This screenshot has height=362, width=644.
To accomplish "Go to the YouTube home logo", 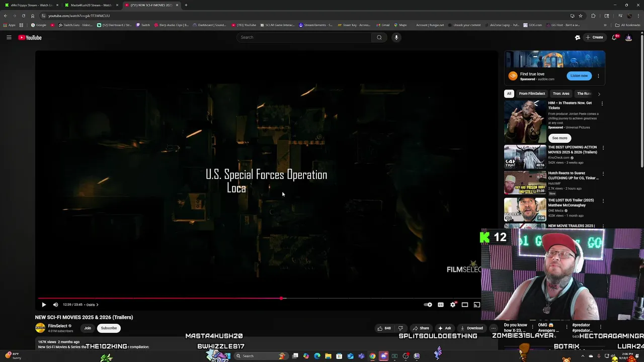I will coord(30,38).
